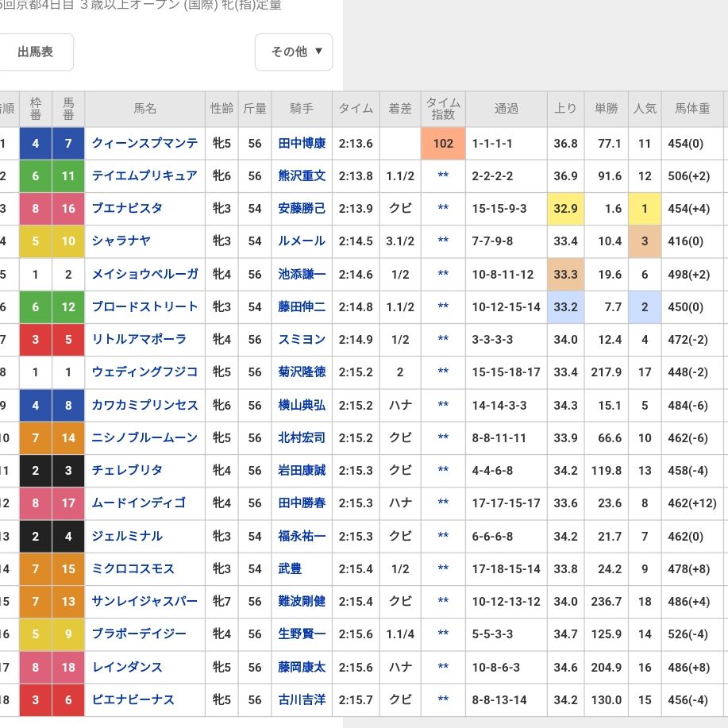728x728 pixels.
Task: Open horse link クィーンスプマンテ
Action: point(144,144)
